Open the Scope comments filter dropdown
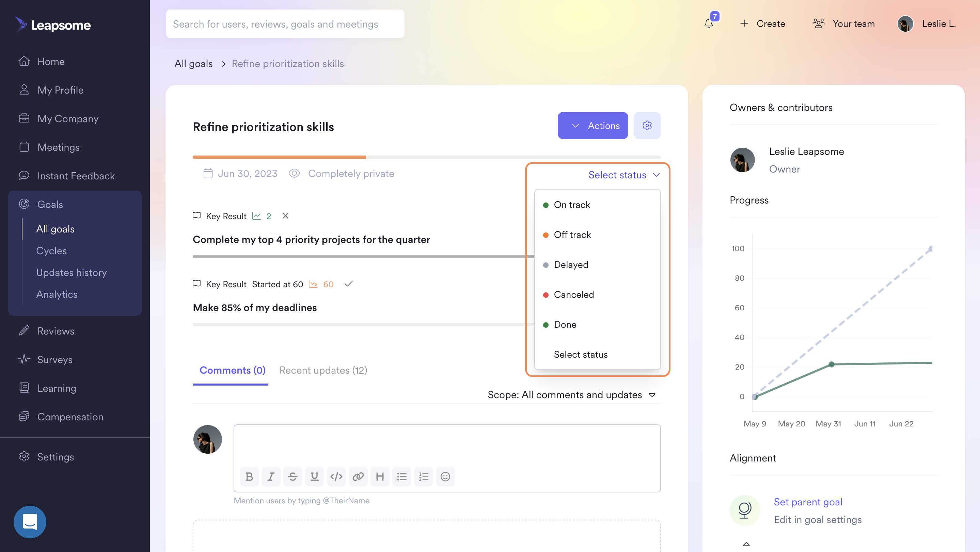 (572, 395)
